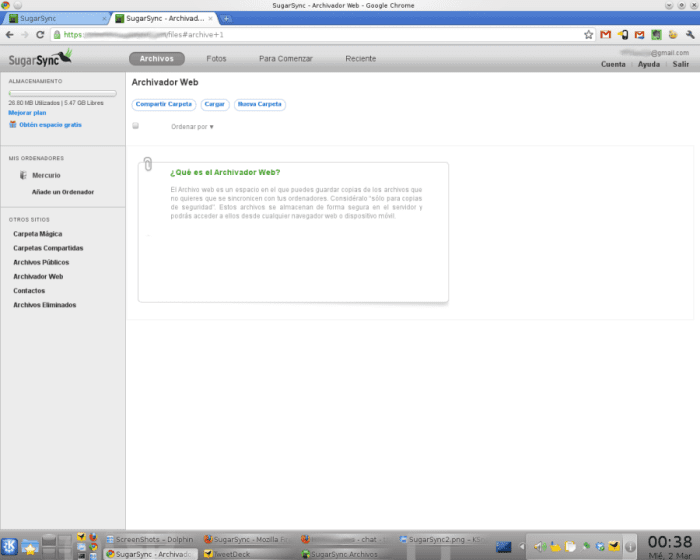Open the Ordenar por dropdown
This screenshot has height=560, width=700.
(192, 127)
